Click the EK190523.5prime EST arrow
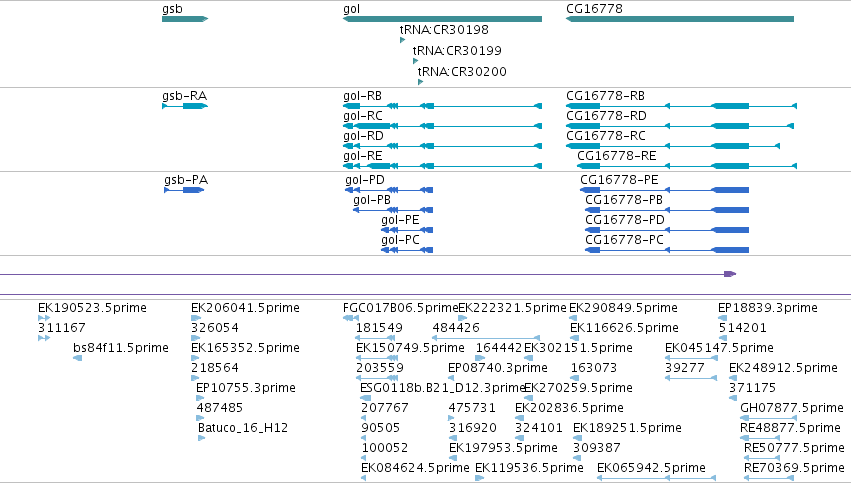This screenshot has height=483, width=851. point(44,318)
